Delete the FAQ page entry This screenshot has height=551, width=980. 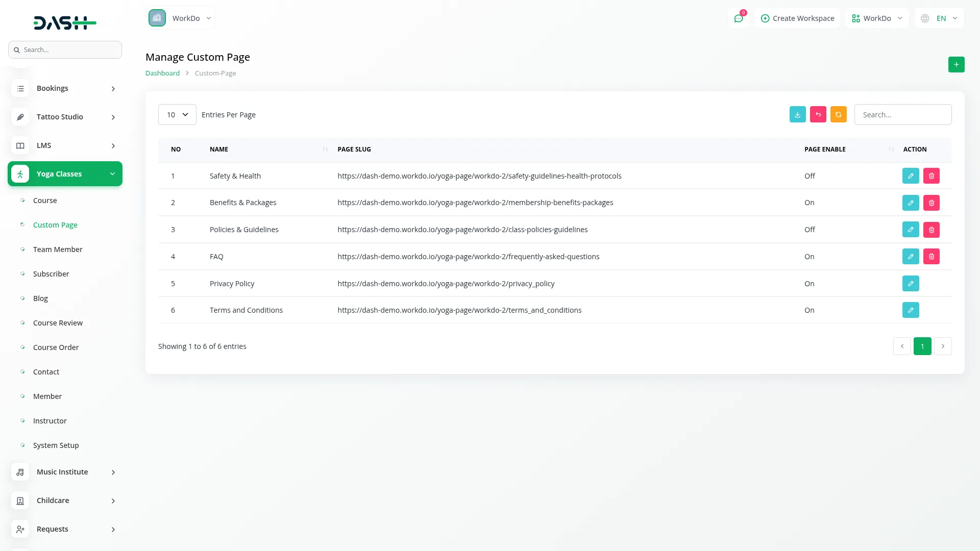[x=931, y=257]
